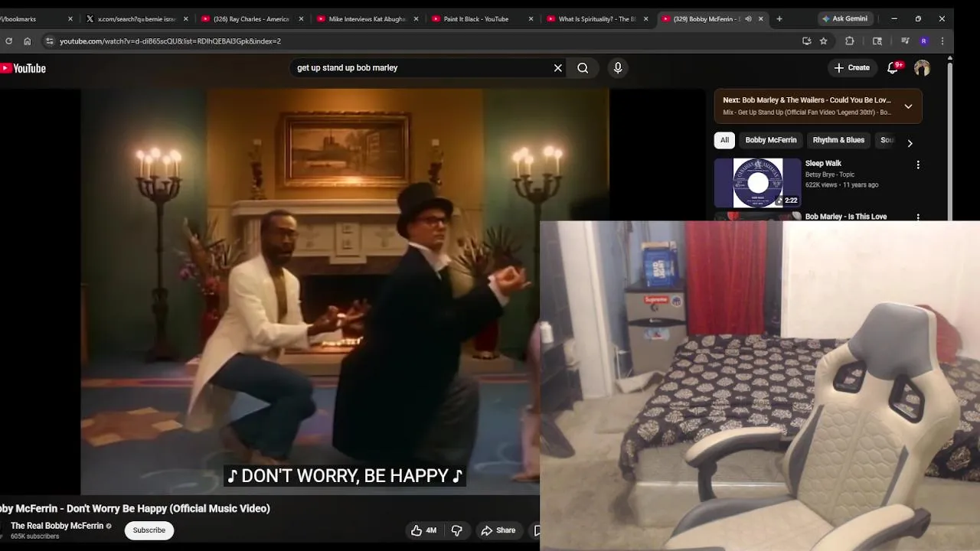Close the Ray Charles tab
The height and width of the screenshot is (551, 980).
(x=301, y=19)
